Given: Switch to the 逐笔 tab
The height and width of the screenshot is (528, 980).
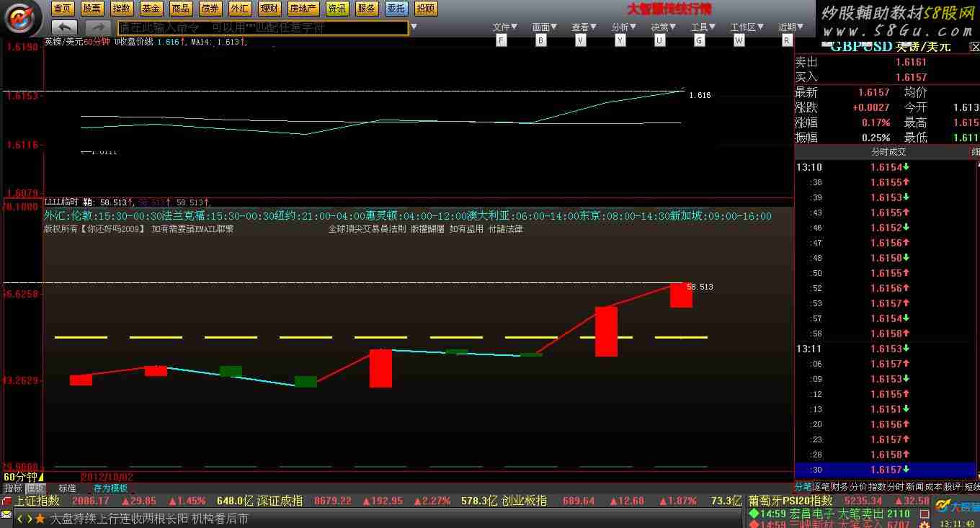Looking at the screenshot, I should click(x=821, y=487).
